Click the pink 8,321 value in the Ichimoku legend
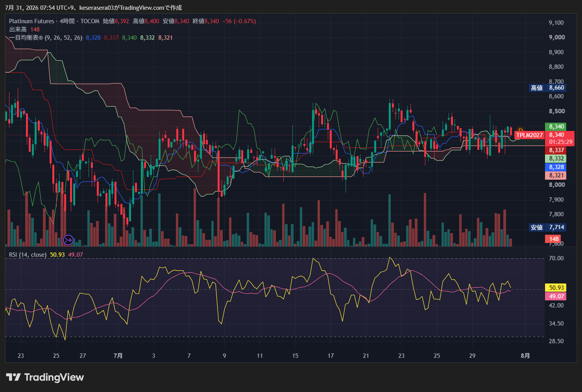Viewport: 582px width, 392px height. pyautogui.click(x=166, y=38)
